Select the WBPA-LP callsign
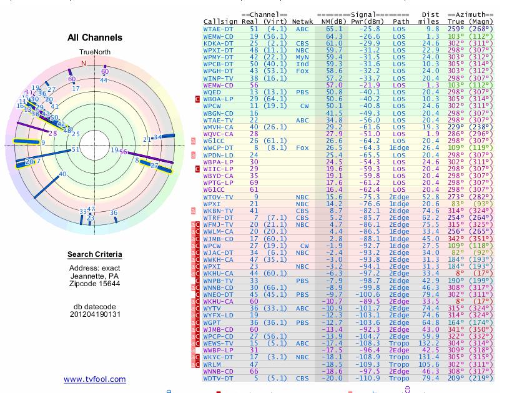Screen dimensions: 532x393 click(x=218, y=162)
